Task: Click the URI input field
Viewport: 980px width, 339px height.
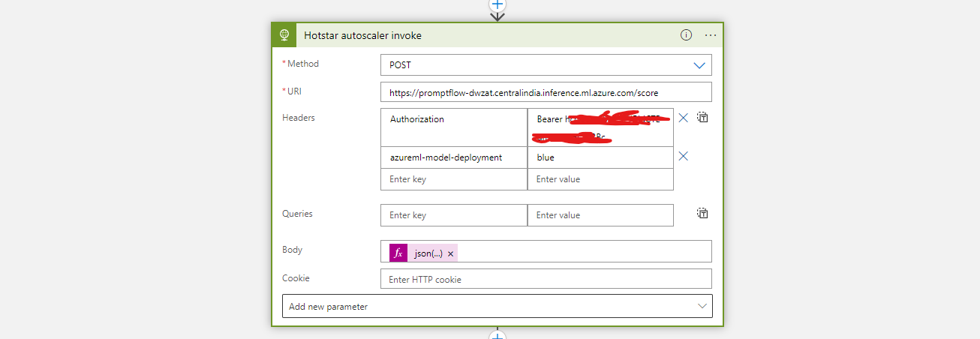Action: tap(546, 92)
